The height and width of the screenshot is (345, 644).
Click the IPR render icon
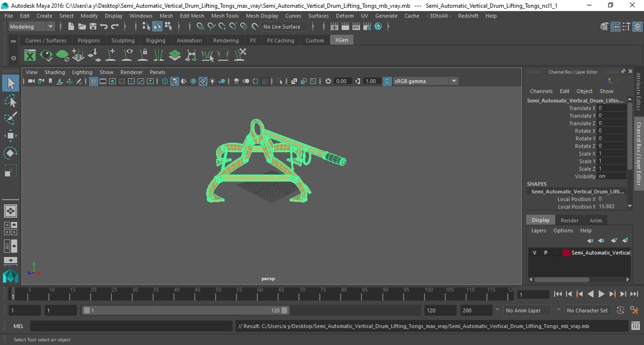pyautogui.click(x=356, y=27)
